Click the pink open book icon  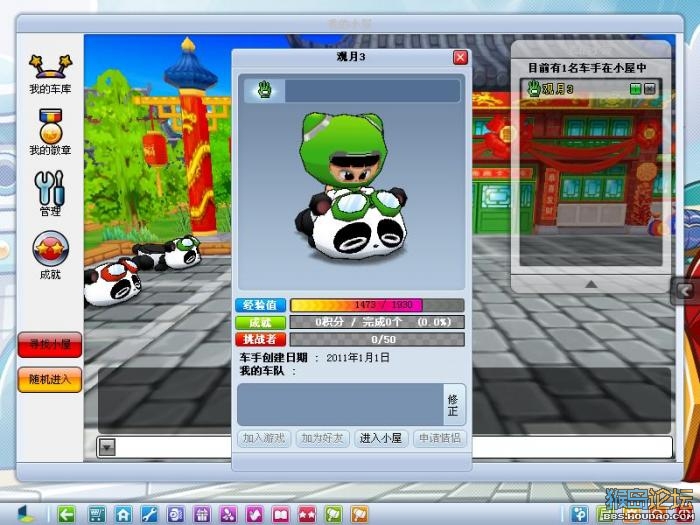click(280, 514)
